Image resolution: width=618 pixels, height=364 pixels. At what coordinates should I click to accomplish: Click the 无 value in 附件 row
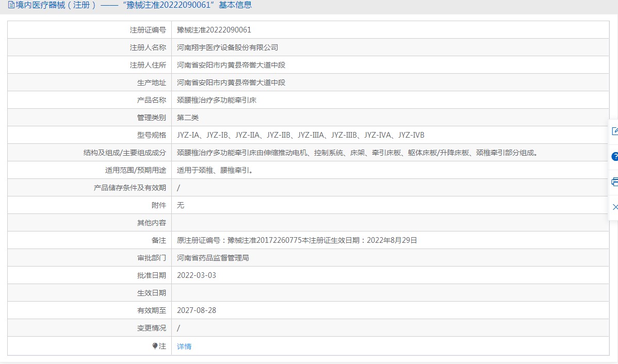pyautogui.click(x=181, y=205)
